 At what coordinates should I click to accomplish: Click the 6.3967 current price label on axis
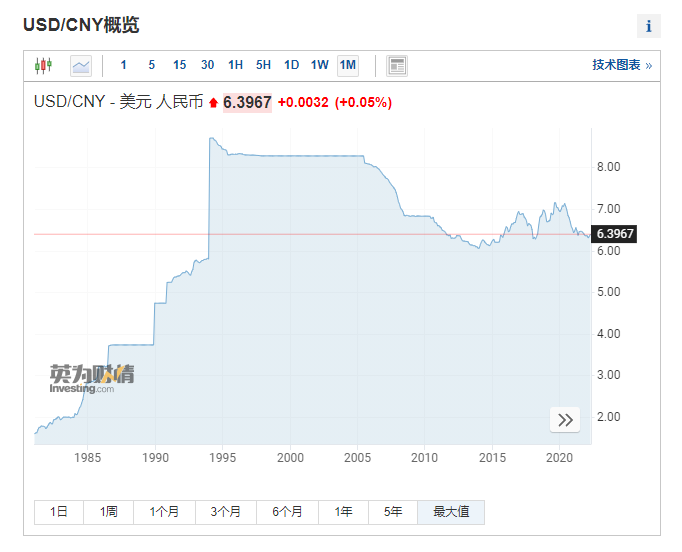(614, 234)
